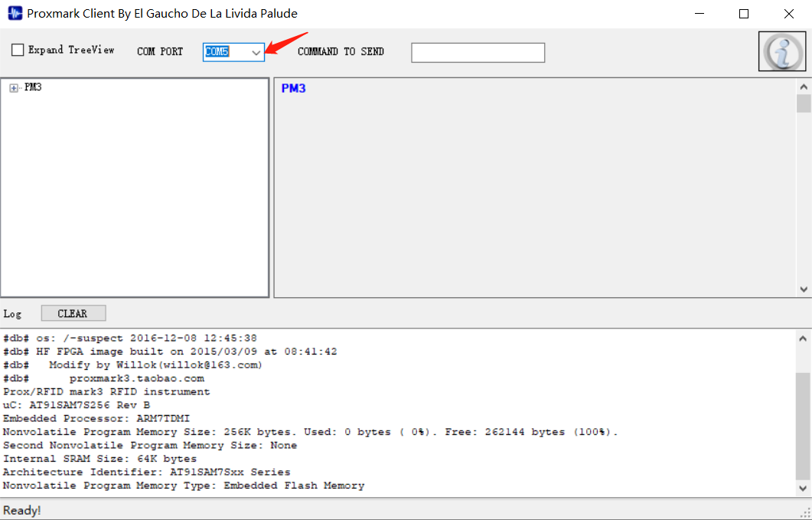812x520 pixels.
Task: Click the 'COMMAND TO SEND' label
Action: click(341, 52)
